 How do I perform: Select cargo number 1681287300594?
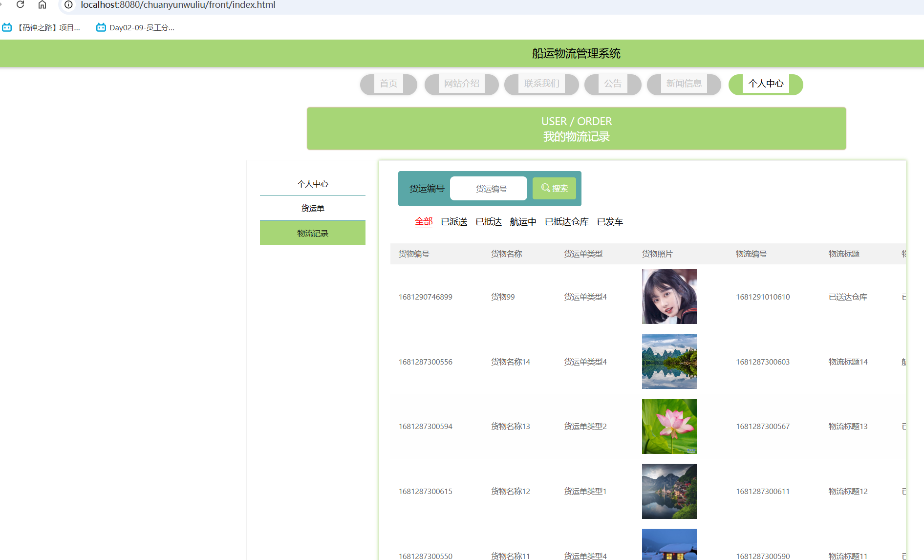(x=426, y=427)
